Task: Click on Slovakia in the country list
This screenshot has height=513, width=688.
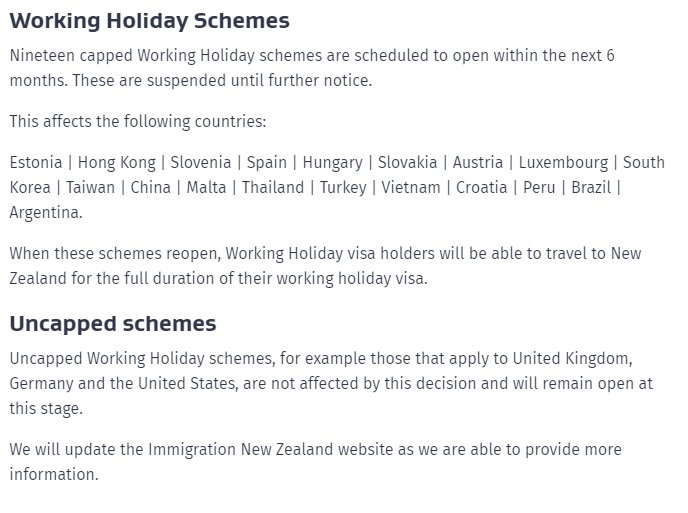Action: pos(407,162)
